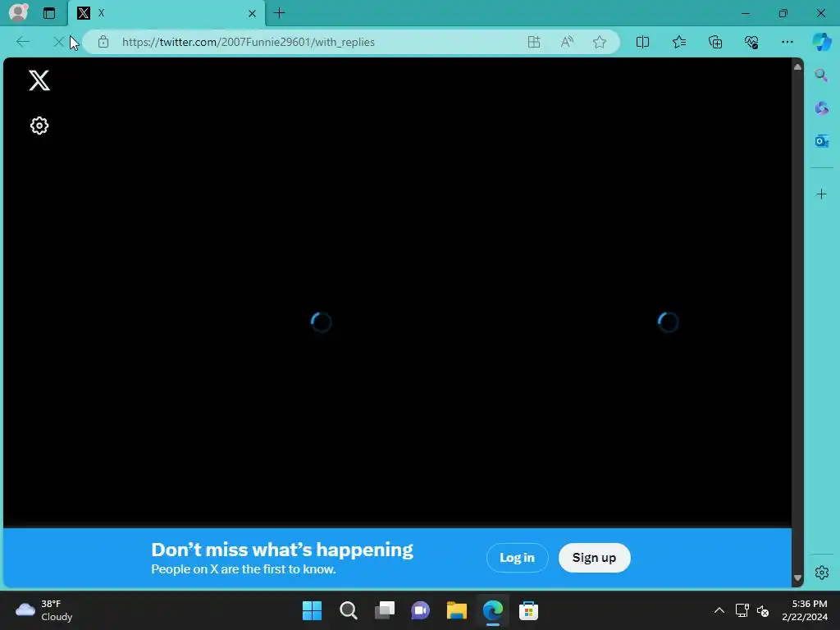
Task: Open the sidebar Search icon
Action: pyautogui.click(x=821, y=75)
